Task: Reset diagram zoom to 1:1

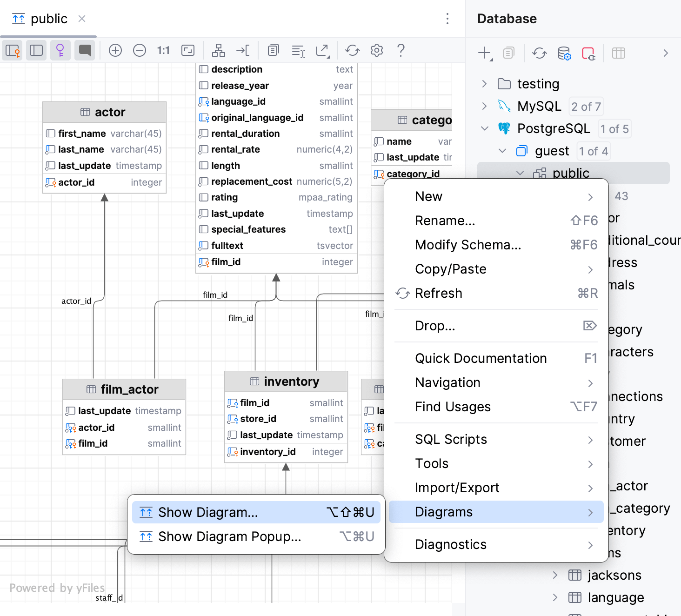Action: [x=163, y=50]
